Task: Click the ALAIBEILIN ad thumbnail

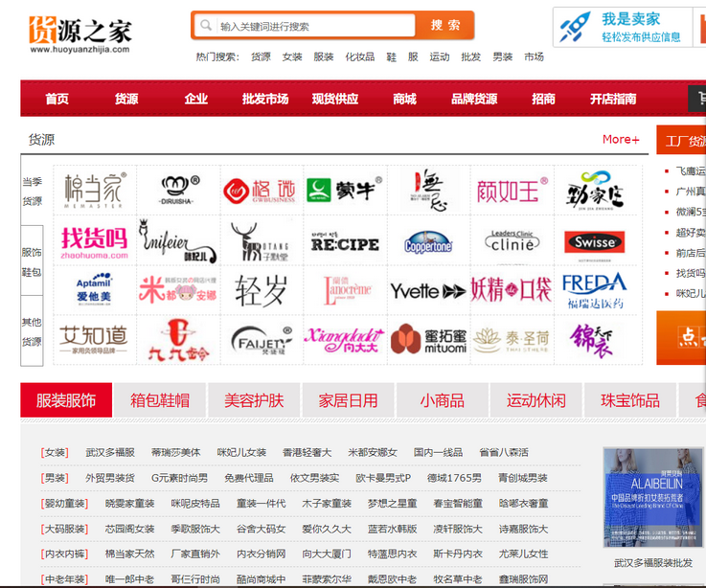Action: pyautogui.click(x=653, y=497)
